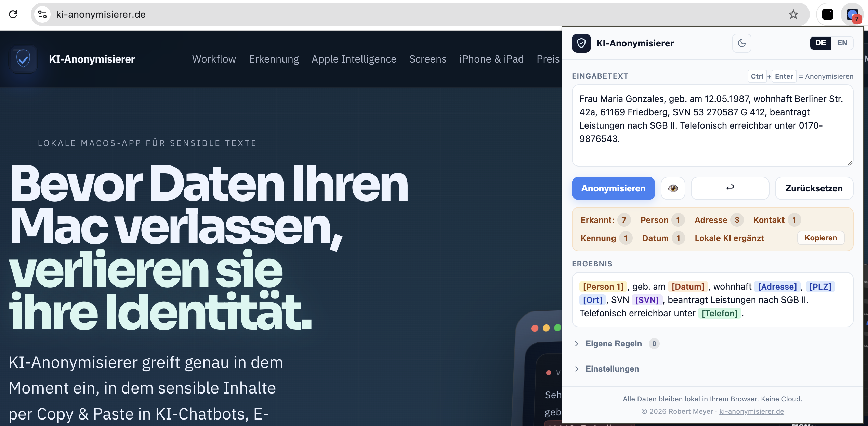Open the ki-anonymisierer.de footer link
The height and width of the screenshot is (426, 868).
(752, 411)
